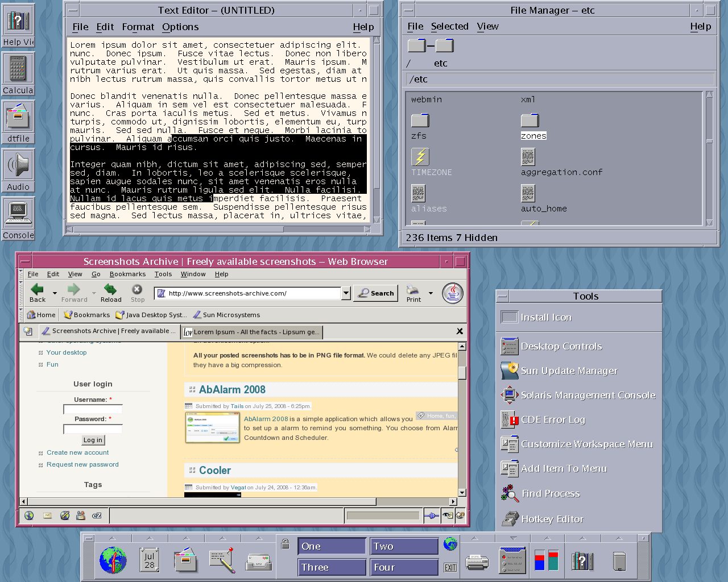Select the TIMEZONE file icon
Image resolution: width=728 pixels, height=582 pixels.
click(420, 157)
